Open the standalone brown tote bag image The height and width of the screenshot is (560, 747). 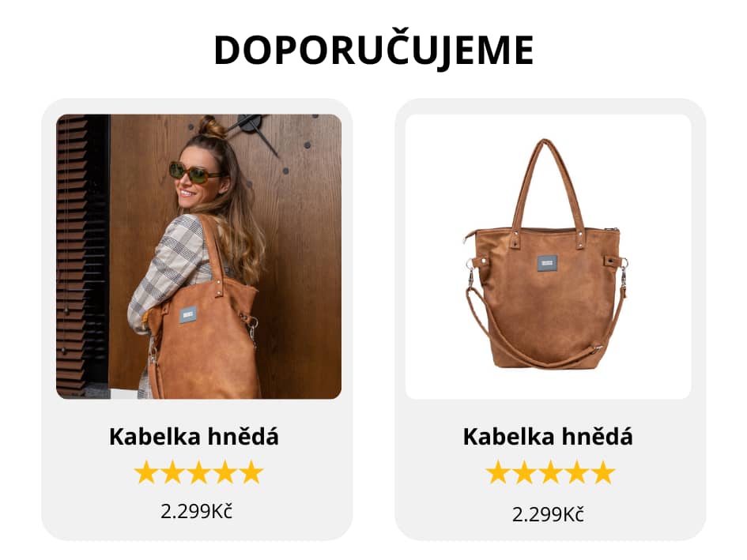tap(549, 256)
